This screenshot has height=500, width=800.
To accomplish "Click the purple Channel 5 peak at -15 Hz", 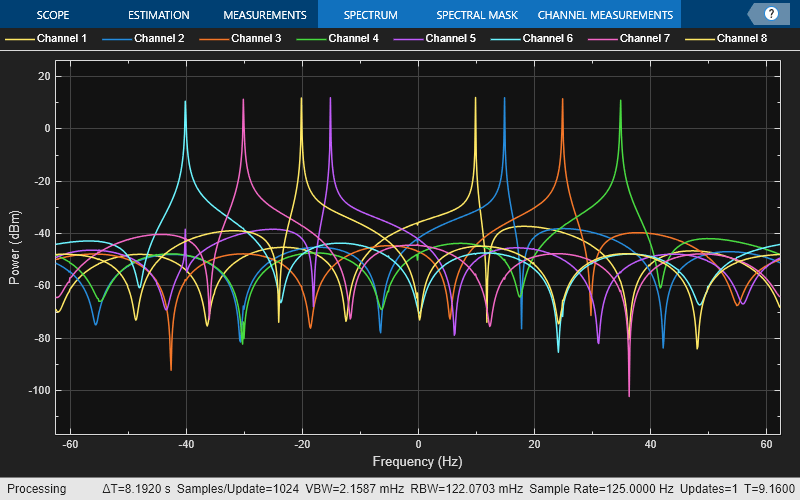I will pos(331,99).
